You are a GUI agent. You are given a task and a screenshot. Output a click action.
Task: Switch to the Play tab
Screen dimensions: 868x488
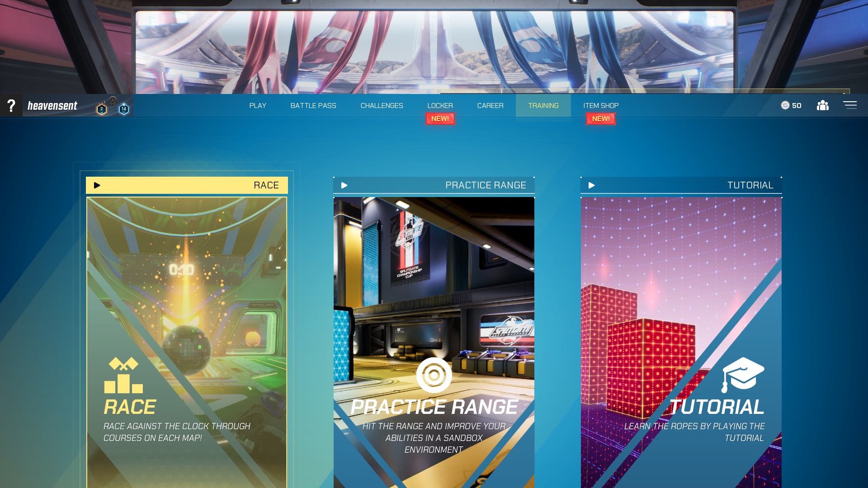tap(258, 105)
